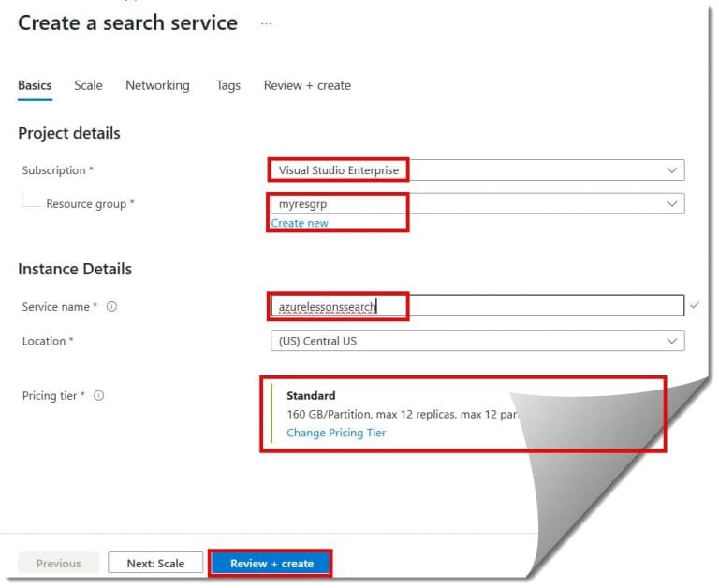Click the Create new resource group link
Screen dimensions: 719x588
(300, 223)
